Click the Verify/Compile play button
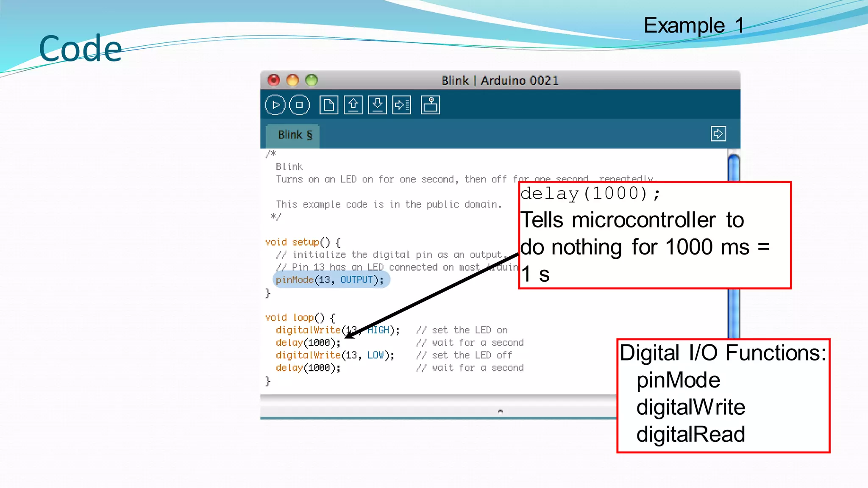Screen dimensions: 868x488 pyautogui.click(x=275, y=105)
